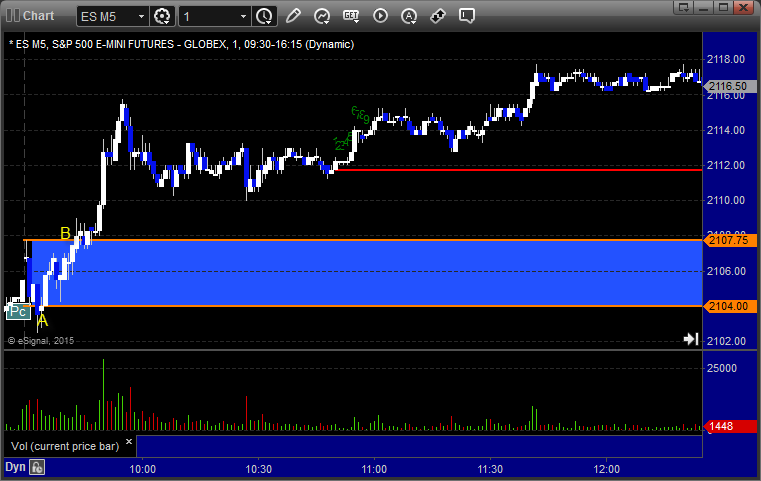Select the red horizontal line near 2112

(518, 170)
